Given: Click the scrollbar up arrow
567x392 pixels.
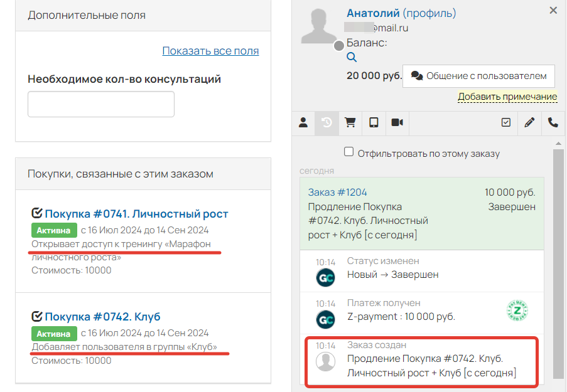Looking at the screenshot, I should coord(558,144).
